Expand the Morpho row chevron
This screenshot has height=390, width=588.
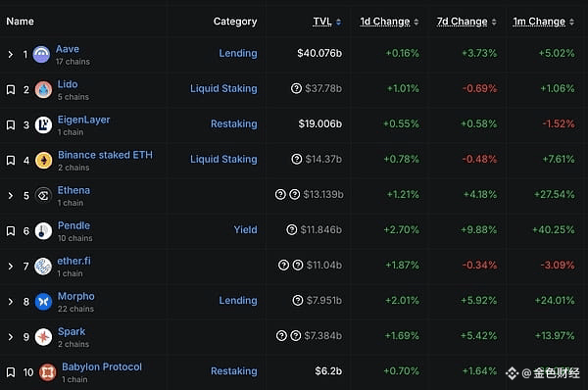tap(11, 302)
